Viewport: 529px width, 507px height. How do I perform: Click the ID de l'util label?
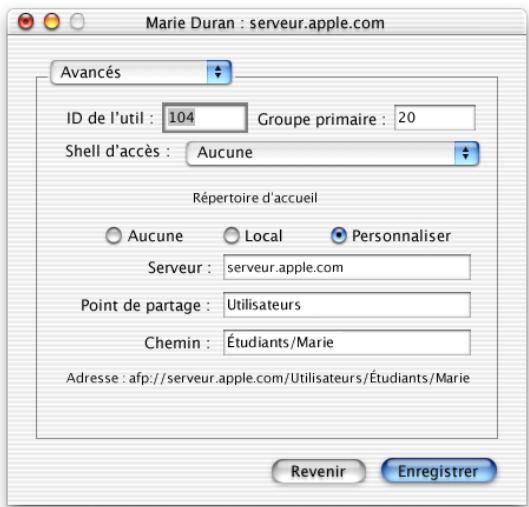(x=110, y=118)
